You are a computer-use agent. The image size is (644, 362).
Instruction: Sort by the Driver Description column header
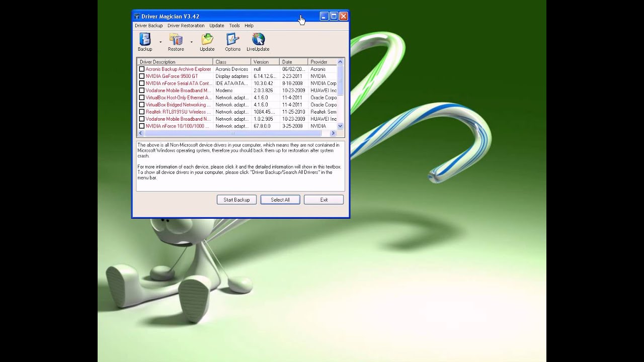pyautogui.click(x=175, y=62)
